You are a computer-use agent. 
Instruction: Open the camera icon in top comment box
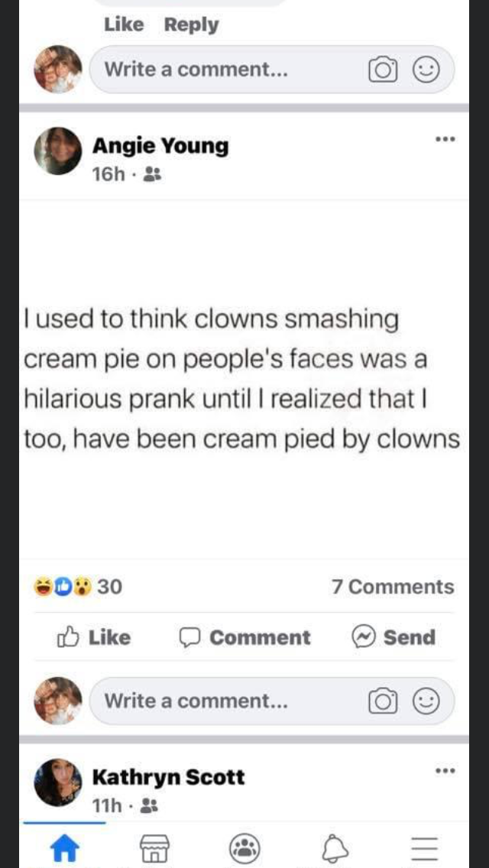[383, 70]
